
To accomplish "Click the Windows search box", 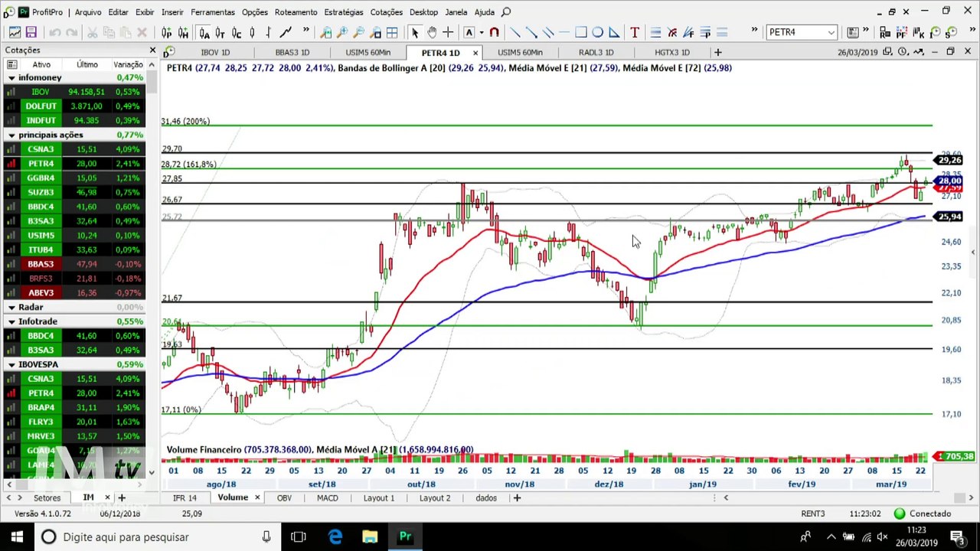I will coord(159,536).
